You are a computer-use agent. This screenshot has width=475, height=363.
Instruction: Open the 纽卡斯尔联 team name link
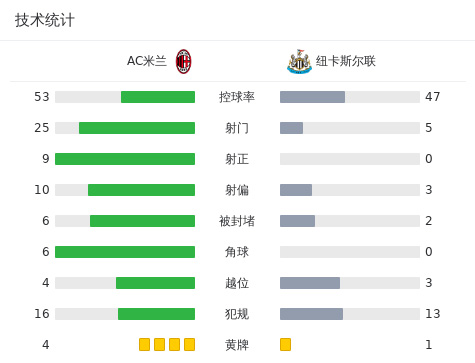346,61
